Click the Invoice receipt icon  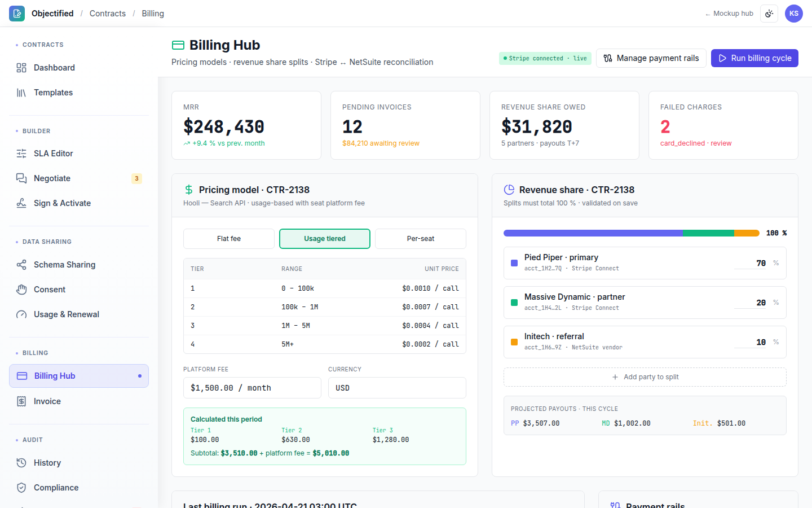click(x=21, y=401)
